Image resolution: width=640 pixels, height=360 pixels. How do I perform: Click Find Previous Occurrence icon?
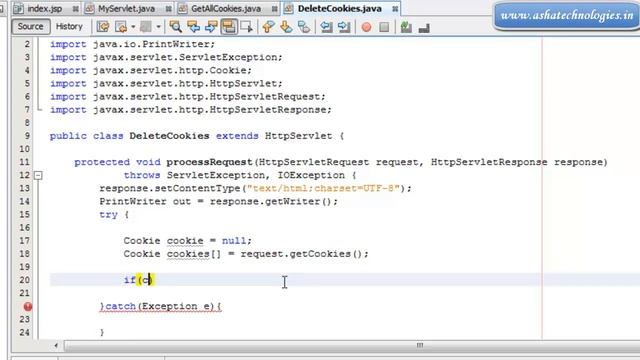(193, 27)
